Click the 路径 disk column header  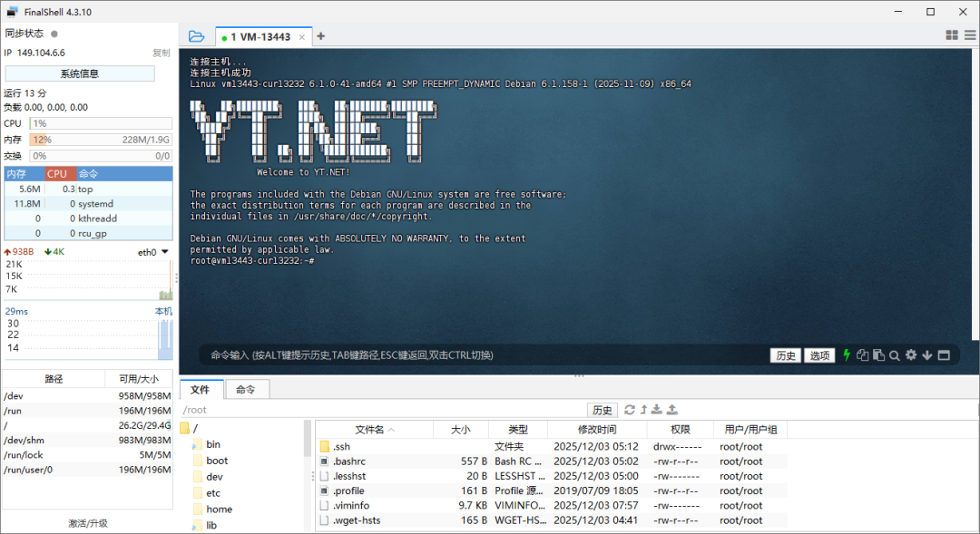click(x=54, y=379)
